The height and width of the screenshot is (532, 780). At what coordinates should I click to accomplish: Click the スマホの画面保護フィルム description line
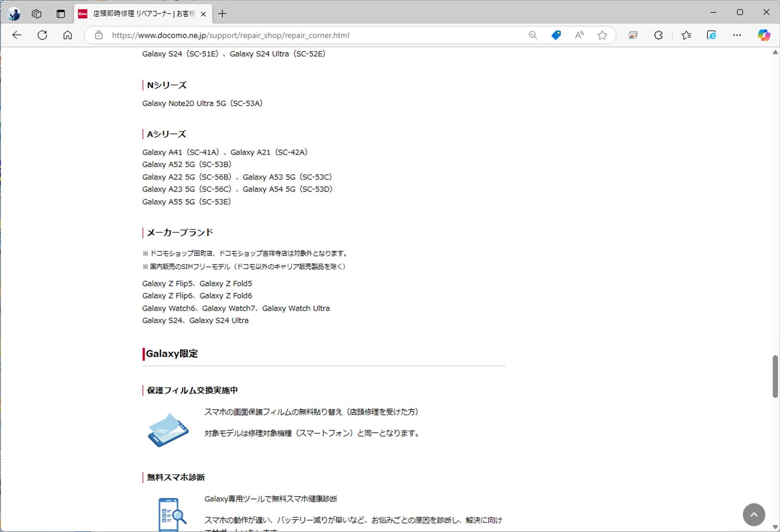[312, 412]
